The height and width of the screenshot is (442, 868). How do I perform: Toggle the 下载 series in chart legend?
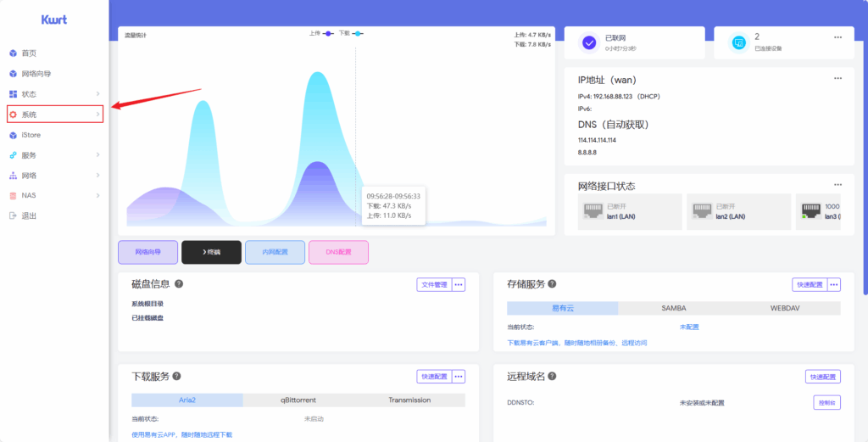pyautogui.click(x=351, y=33)
